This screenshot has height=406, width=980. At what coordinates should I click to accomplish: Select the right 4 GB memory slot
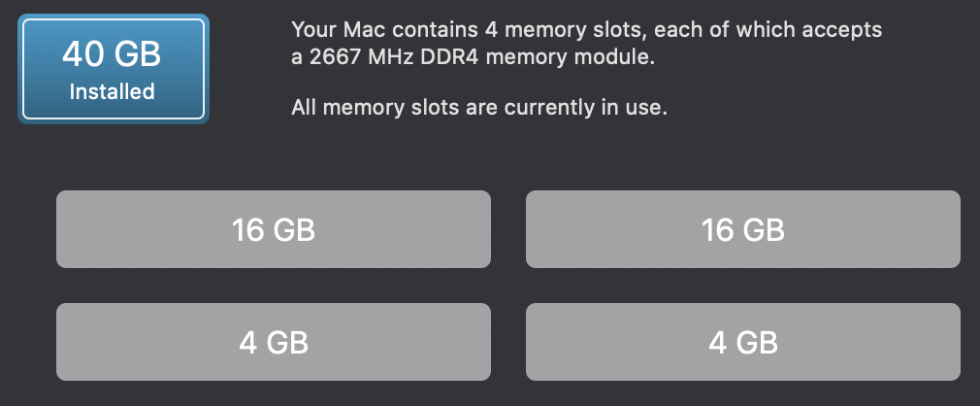(742, 342)
